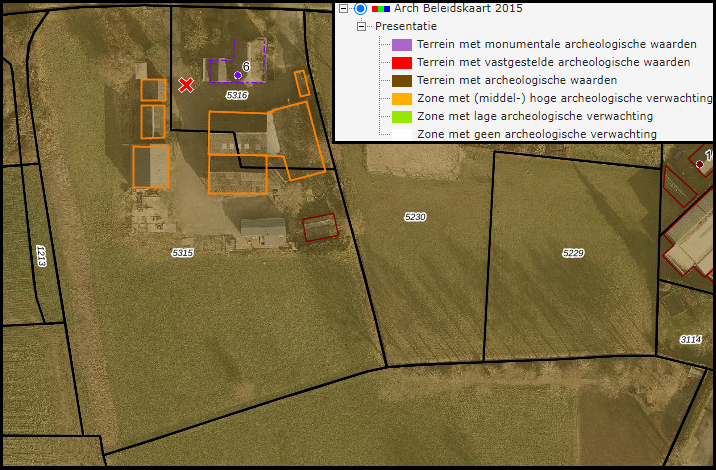The width and height of the screenshot is (716, 470).
Task: Click the red X marker on the map
Action: 186,85
